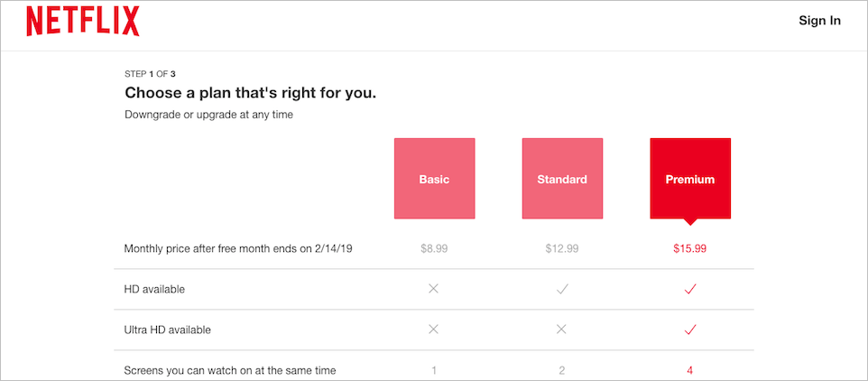The image size is (868, 381).
Task: Click the Premium HD available red checkmark
Action: point(690,289)
